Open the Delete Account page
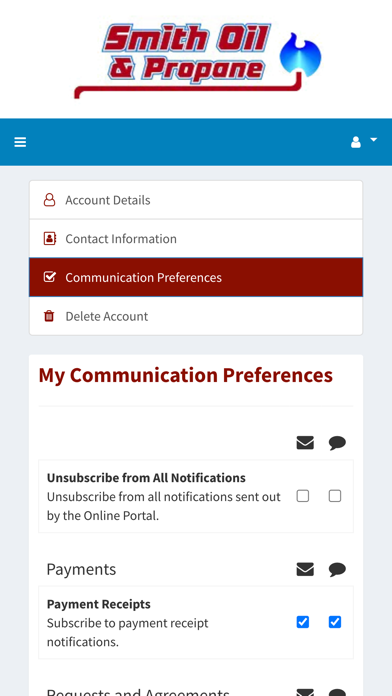 tap(196, 316)
